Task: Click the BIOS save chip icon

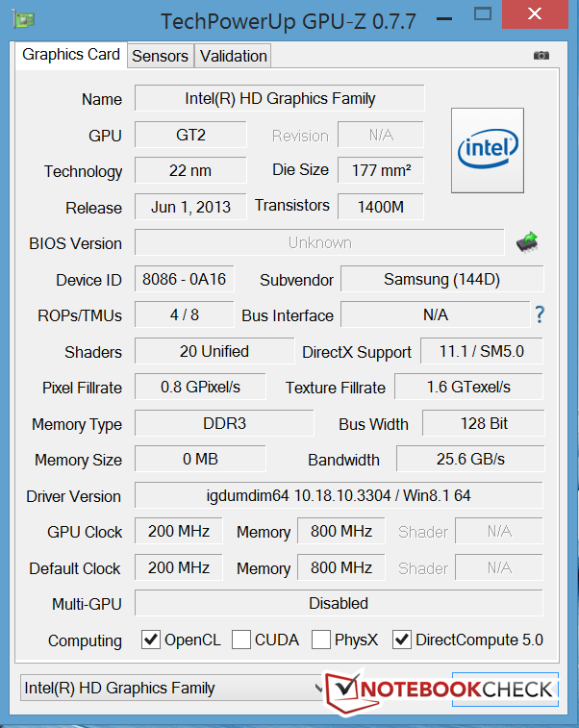Action: [x=527, y=240]
